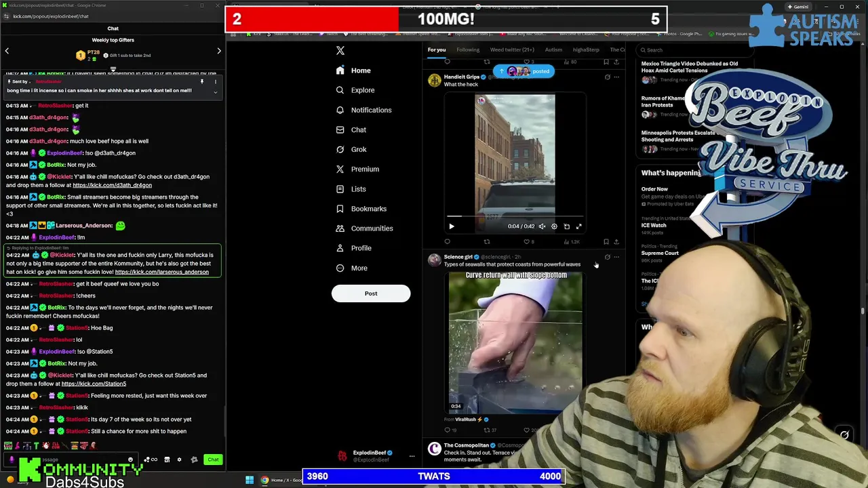Click the green Chat send button
Viewport: 868px width, 488px height.
point(213,460)
